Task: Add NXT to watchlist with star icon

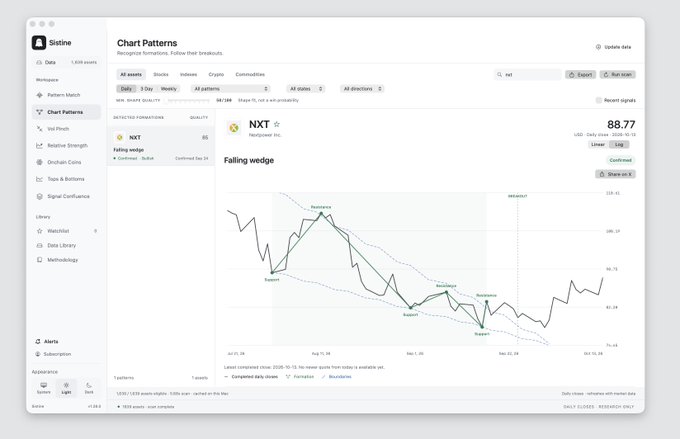Action: pyautogui.click(x=277, y=124)
